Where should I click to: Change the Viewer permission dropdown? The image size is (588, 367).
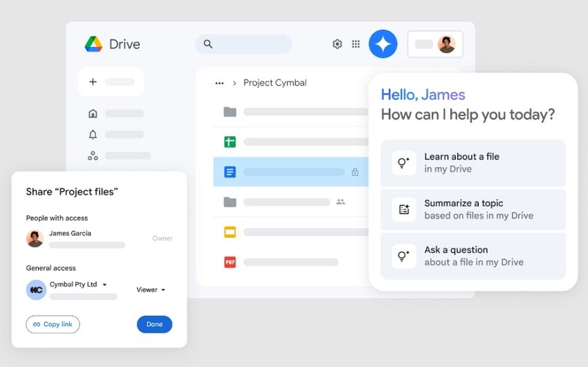pyautogui.click(x=151, y=290)
